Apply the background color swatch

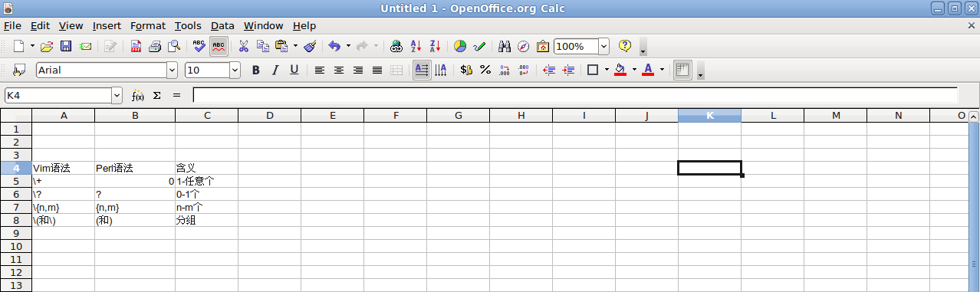(620, 71)
